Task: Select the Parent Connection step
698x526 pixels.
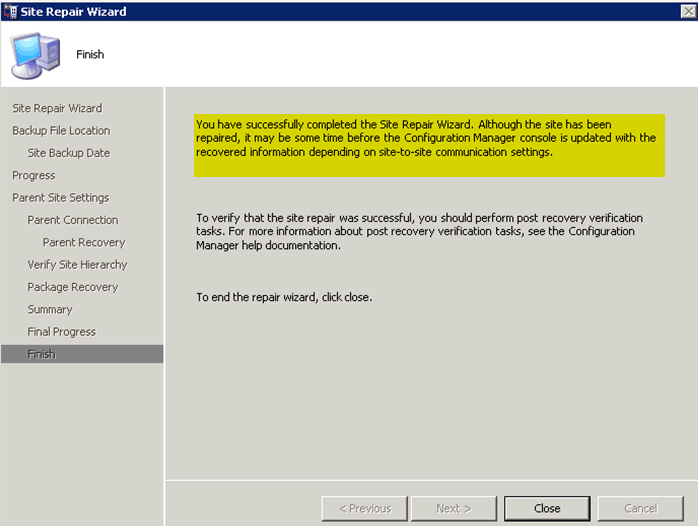Action: click(73, 220)
